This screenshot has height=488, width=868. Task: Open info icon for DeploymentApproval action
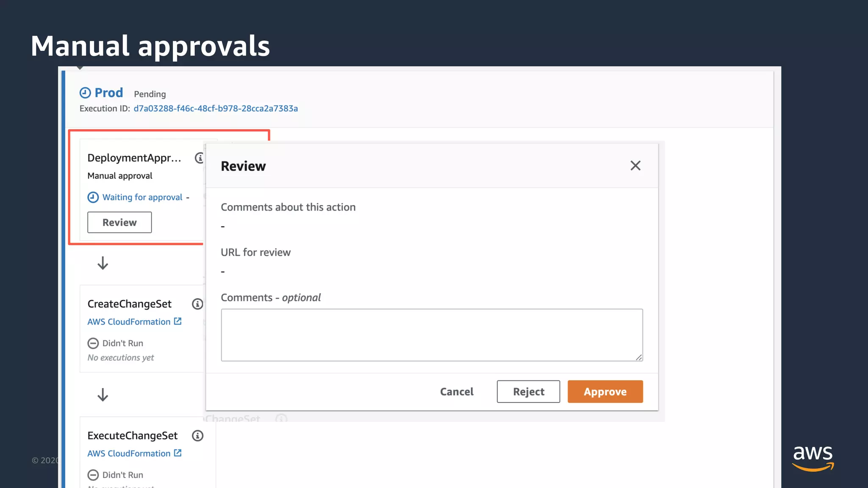tap(199, 158)
